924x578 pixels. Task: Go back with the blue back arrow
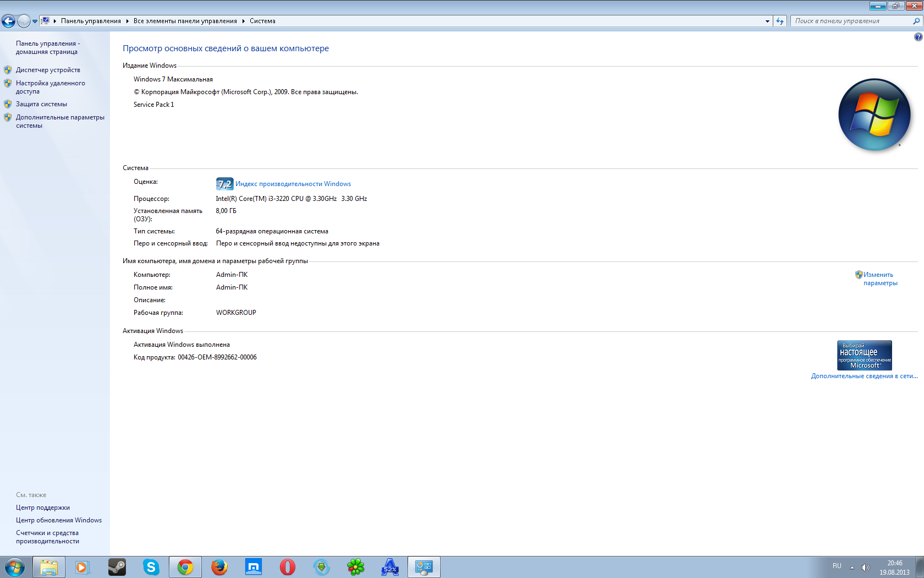8,21
